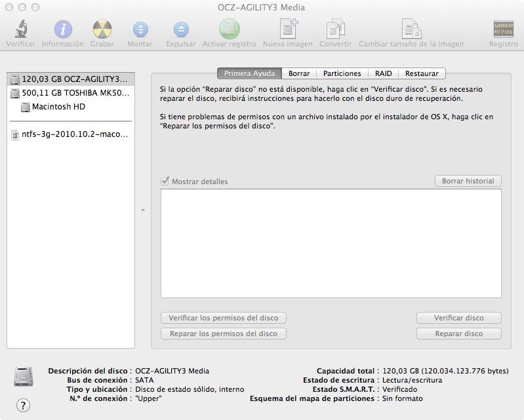Image resolution: width=524 pixels, height=420 pixels.
Task: Select the RAID tab
Action: (383, 73)
